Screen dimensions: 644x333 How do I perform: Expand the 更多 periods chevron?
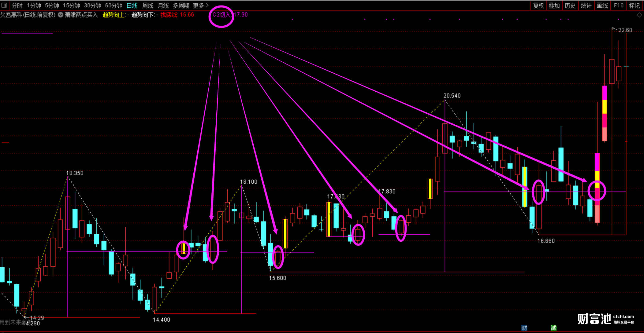pyautogui.click(x=207, y=5)
